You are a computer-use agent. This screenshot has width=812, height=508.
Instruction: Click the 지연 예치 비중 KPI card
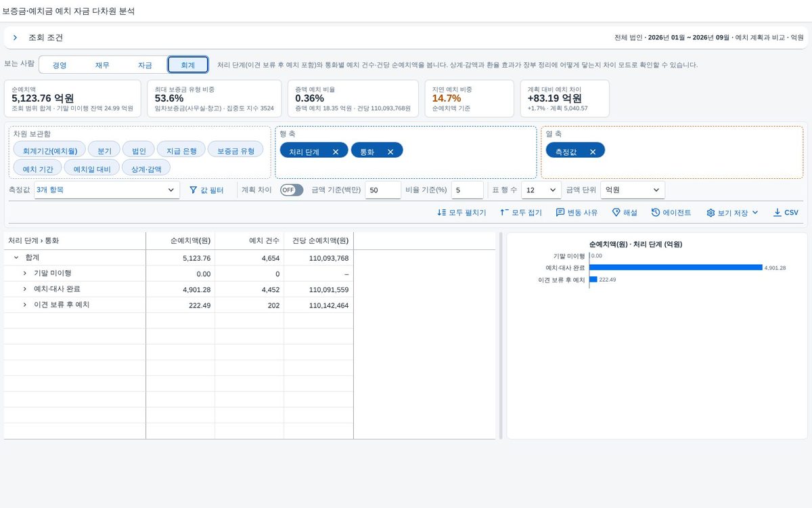471,98
